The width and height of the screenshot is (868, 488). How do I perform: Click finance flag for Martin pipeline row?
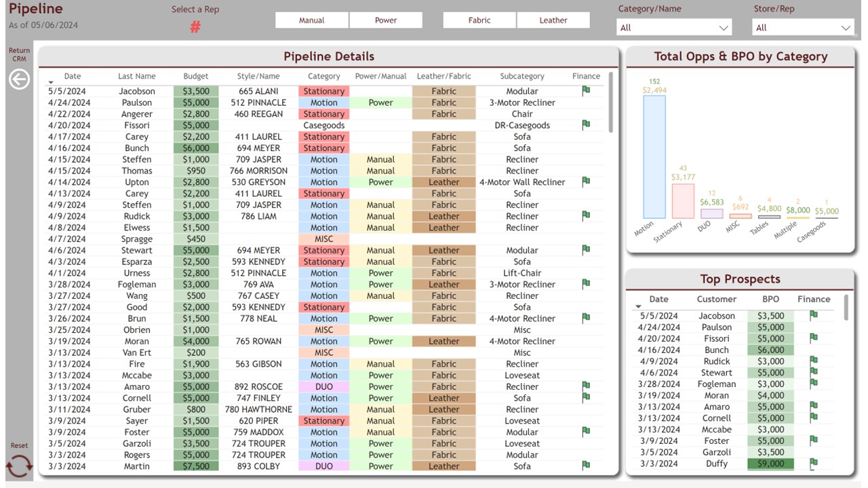pyautogui.click(x=586, y=466)
